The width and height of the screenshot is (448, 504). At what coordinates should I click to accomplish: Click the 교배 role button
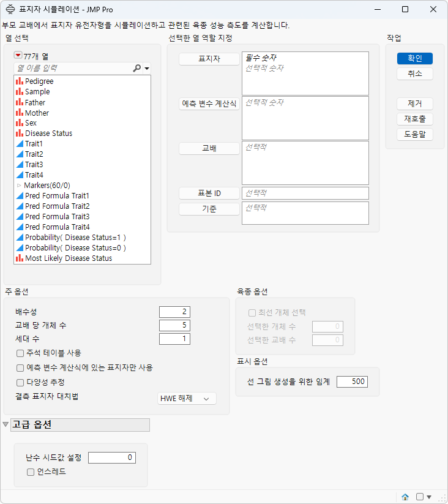point(209,148)
